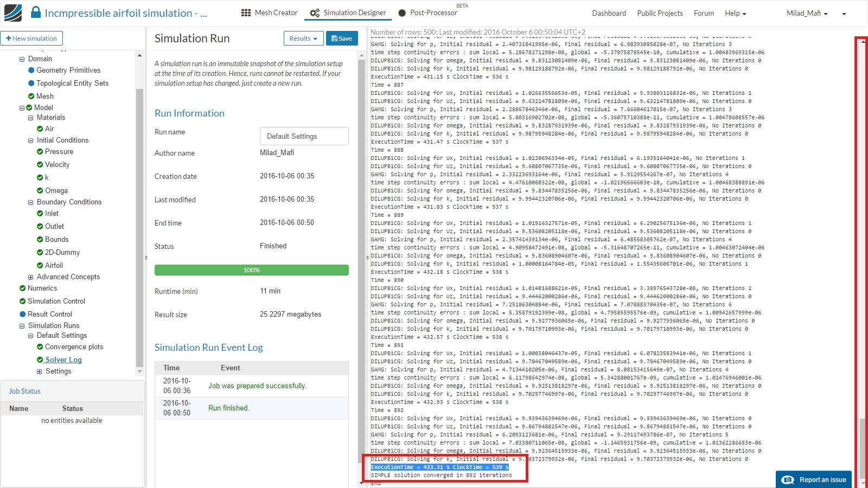The width and height of the screenshot is (868, 488).
Task: Open the Simulation Designer tab
Action: tap(348, 12)
